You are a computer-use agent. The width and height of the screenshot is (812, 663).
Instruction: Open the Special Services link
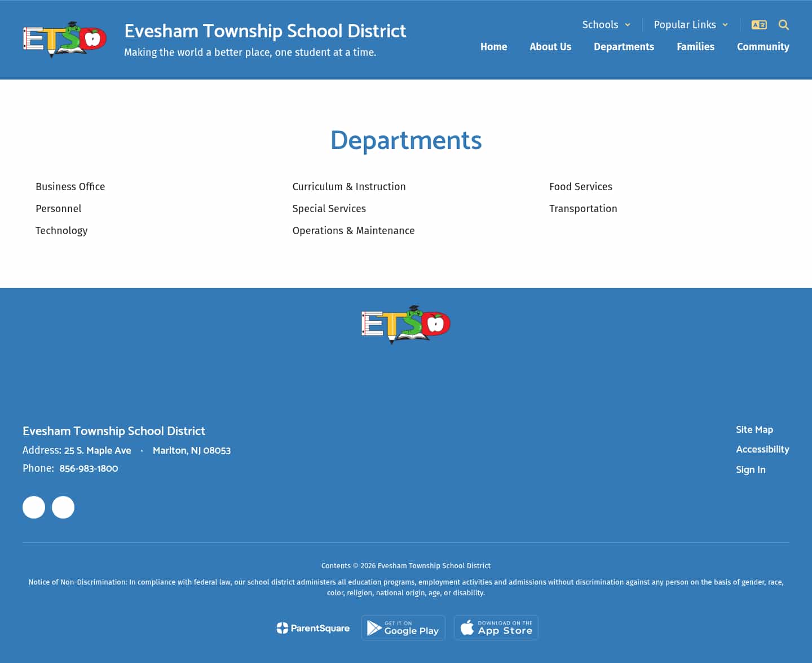coord(329,209)
